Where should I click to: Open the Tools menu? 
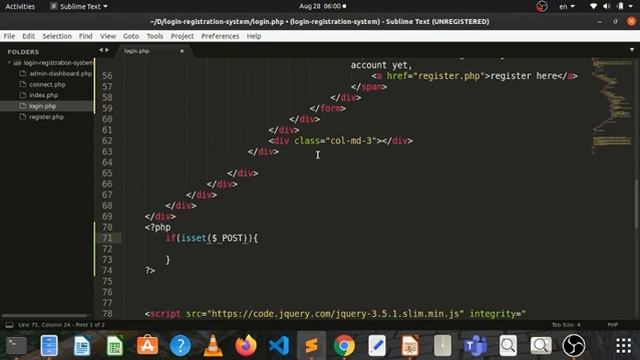(155, 36)
